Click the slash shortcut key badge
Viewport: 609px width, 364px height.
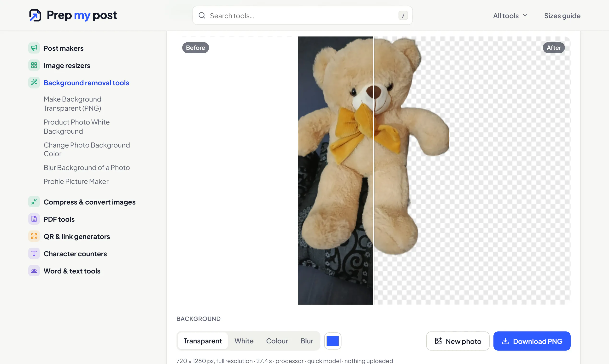tap(403, 16)
